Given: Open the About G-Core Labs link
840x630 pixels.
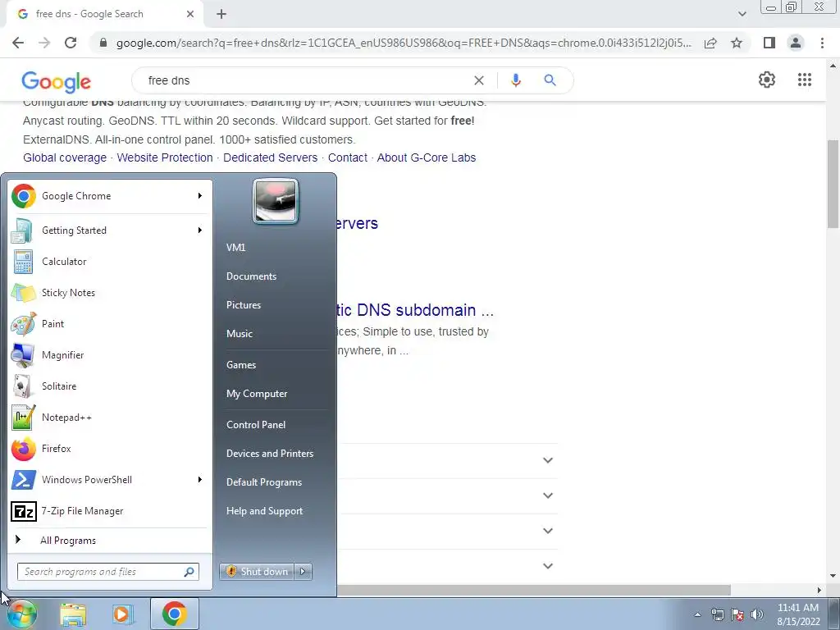Looking at the screenshot, I should coord(427,157).
